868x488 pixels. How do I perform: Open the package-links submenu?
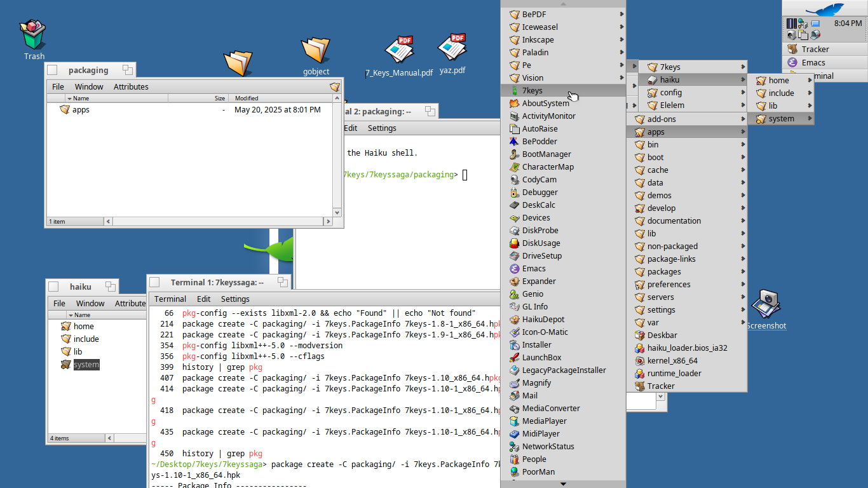coord(687,259)
